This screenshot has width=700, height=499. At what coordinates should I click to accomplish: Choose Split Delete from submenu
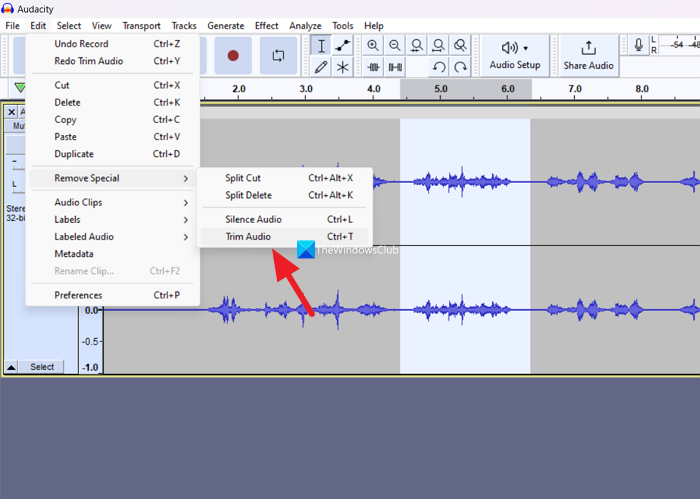coord(284,195)
